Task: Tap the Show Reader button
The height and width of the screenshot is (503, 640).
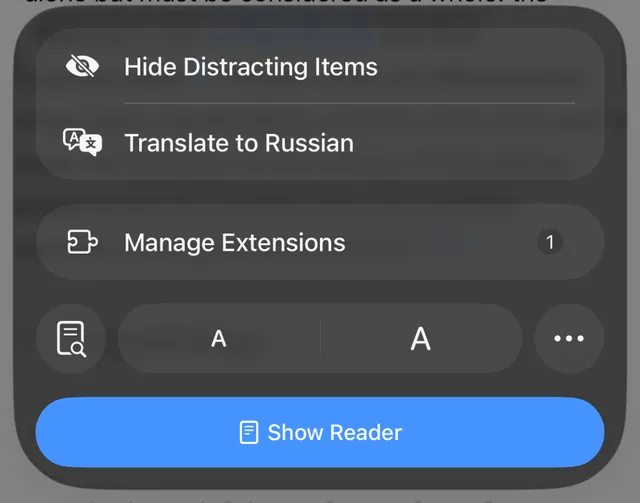Action: coord(320,432)
